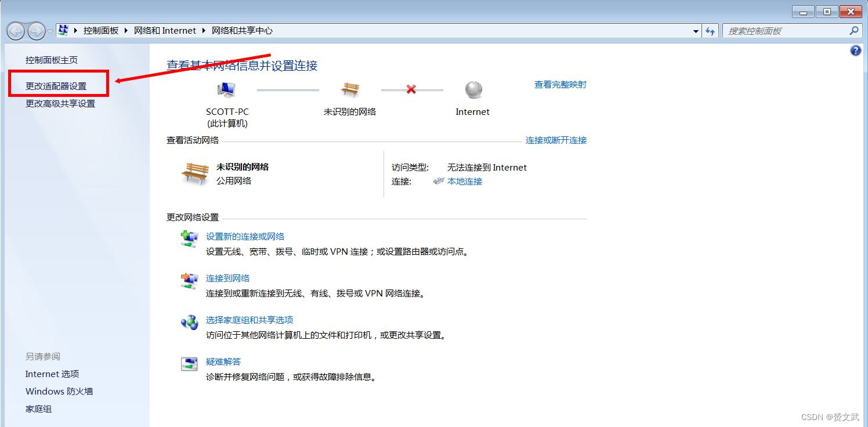The height and width of the screenshot is (427, 868).
Task: Click the red X connection error icon
Action: pos(411,90)
